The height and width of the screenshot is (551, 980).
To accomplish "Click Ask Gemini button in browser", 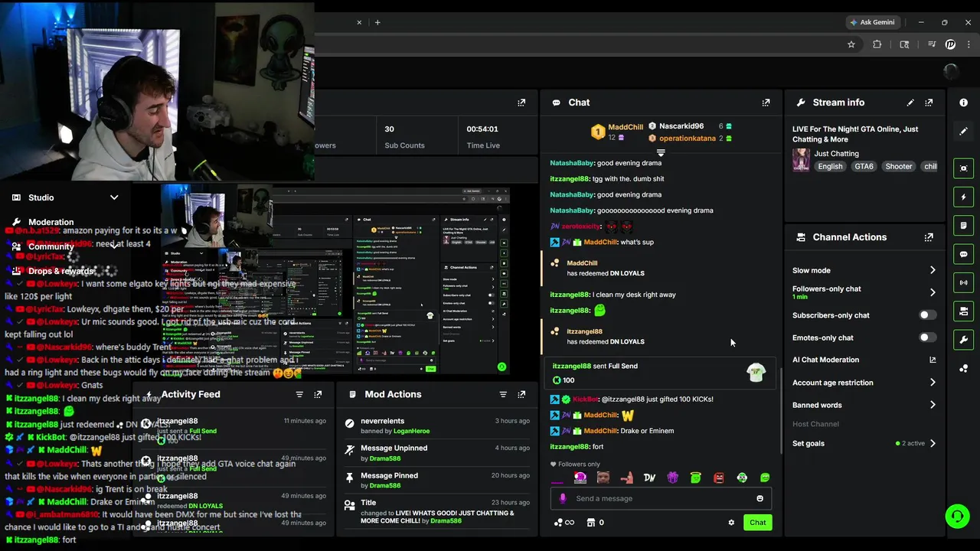I will coord(872,22).
